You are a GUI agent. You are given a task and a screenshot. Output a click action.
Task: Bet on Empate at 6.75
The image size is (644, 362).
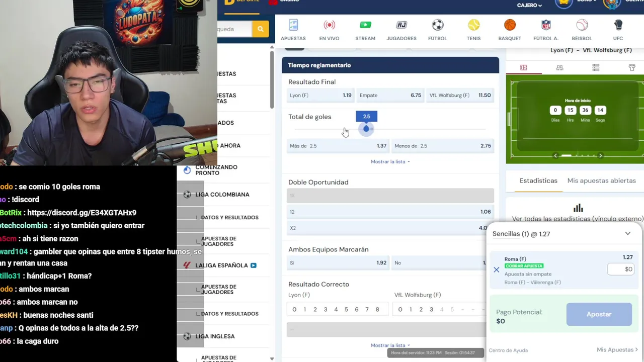coord(390,96)
